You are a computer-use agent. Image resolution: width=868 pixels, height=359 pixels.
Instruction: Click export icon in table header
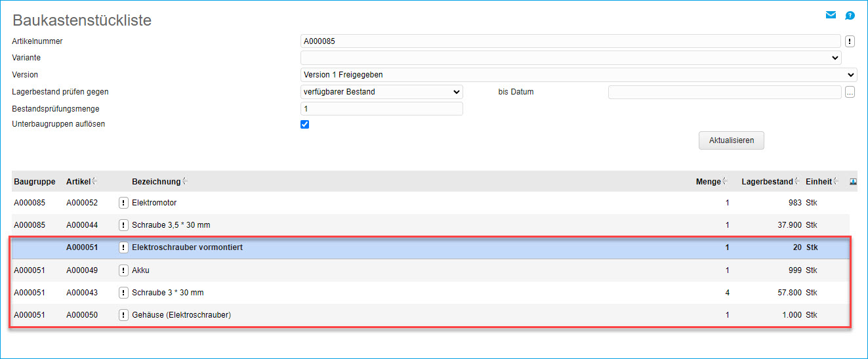coord(853,181)
